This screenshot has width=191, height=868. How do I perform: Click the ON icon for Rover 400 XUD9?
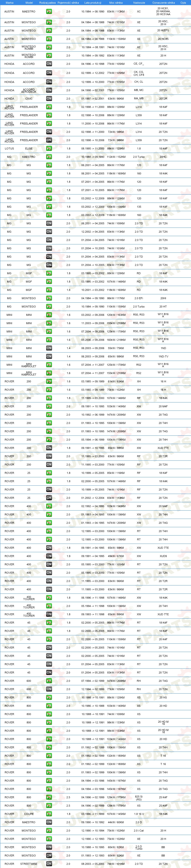[x=49, y=556]
